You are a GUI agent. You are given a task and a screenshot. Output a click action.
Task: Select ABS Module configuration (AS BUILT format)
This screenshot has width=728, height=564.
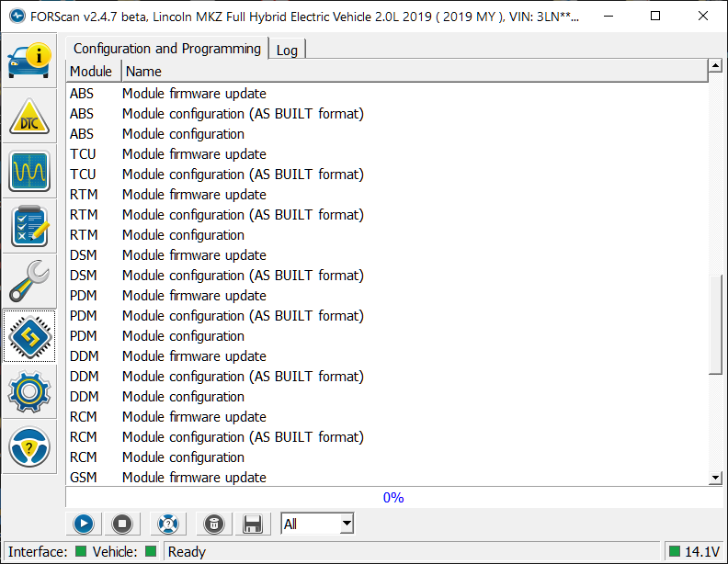click(x=387, y=114)
